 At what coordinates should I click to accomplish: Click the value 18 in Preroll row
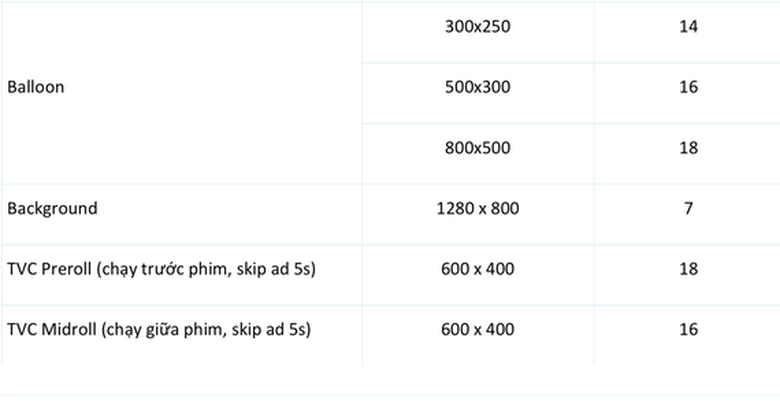coord(688,269)
